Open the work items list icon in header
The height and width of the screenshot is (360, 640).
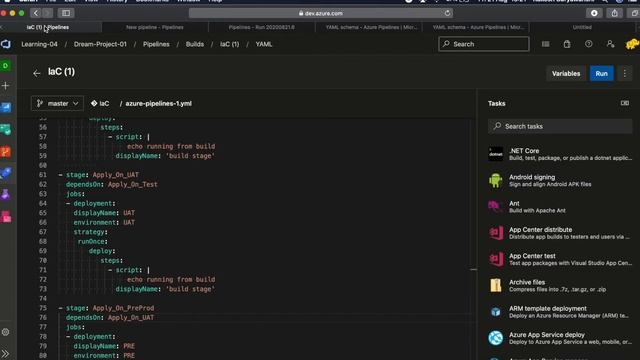[545, 44]
